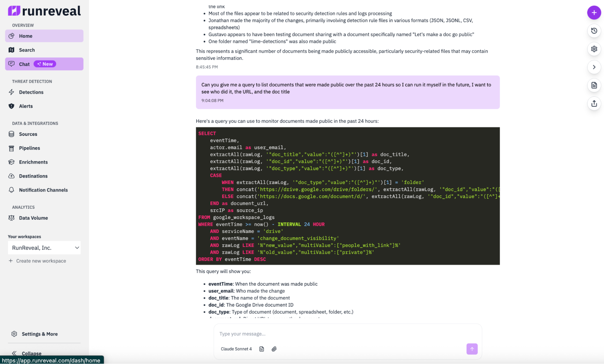Click the doc_type bullet description
The width and height of the screenshot is (604, 364).
(281, 312)
